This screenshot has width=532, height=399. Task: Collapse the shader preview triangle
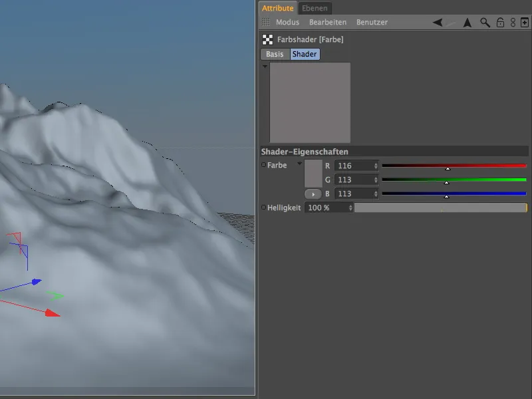(265, 66)
